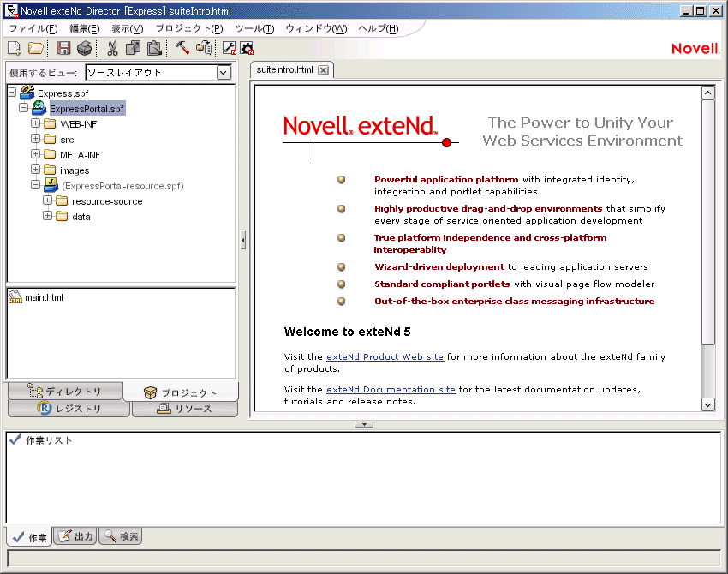The height and width of the screenshot is (574, 728).
Task: Click the Copy toolbar icon
Action: click(134, 48)
